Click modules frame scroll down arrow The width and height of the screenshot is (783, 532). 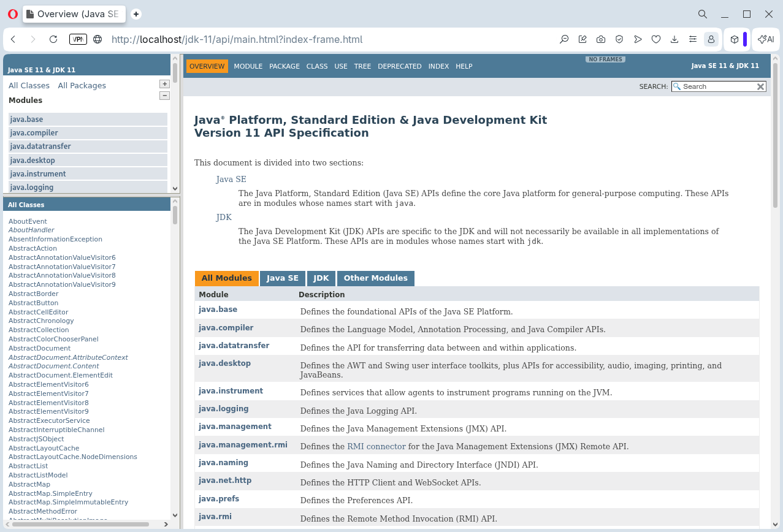coord(175,189)
